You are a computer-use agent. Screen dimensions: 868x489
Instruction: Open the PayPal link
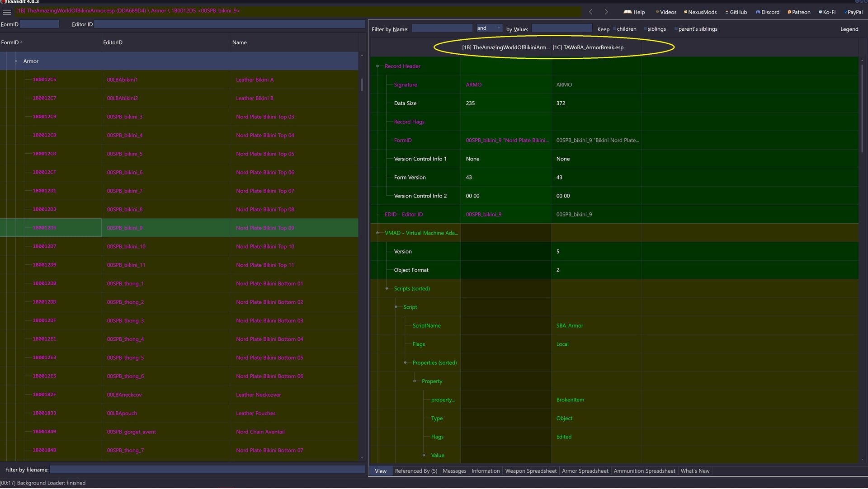coord(853,12)
